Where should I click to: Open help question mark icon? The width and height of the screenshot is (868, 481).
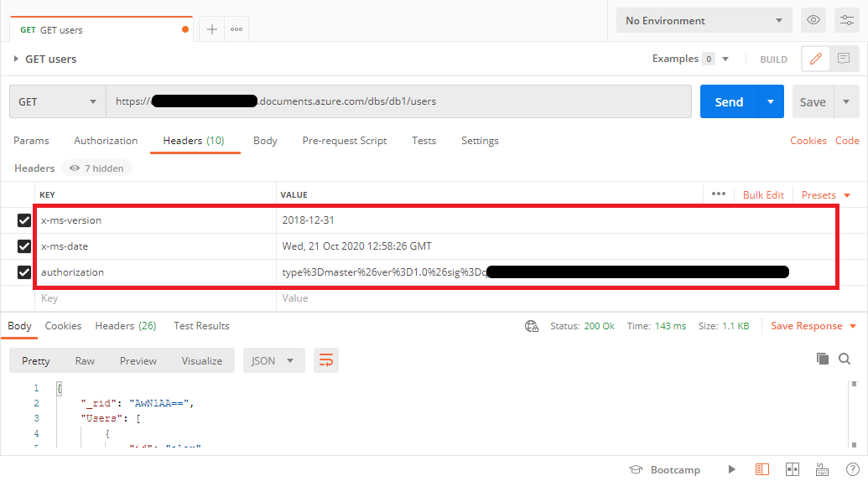(853, 469)
